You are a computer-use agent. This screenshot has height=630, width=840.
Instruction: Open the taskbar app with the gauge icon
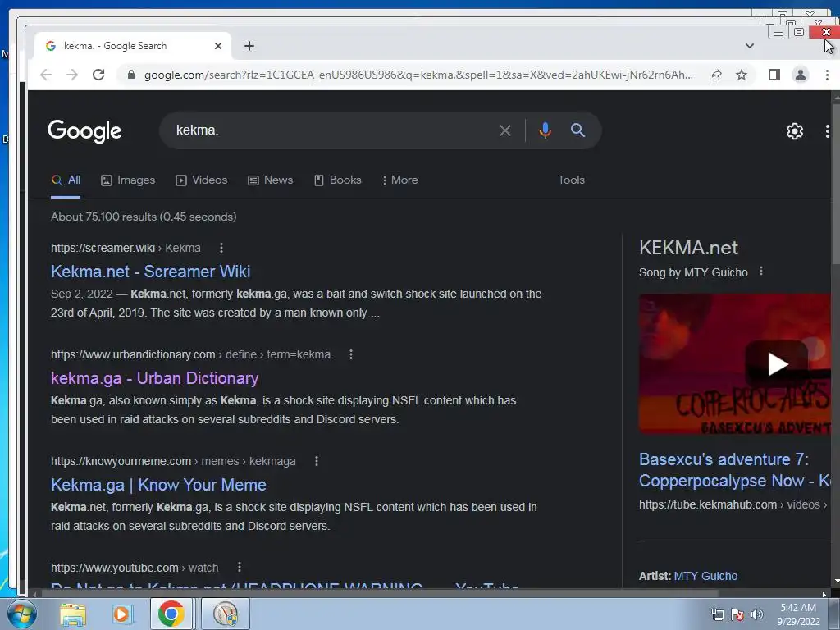pos(225,614)
